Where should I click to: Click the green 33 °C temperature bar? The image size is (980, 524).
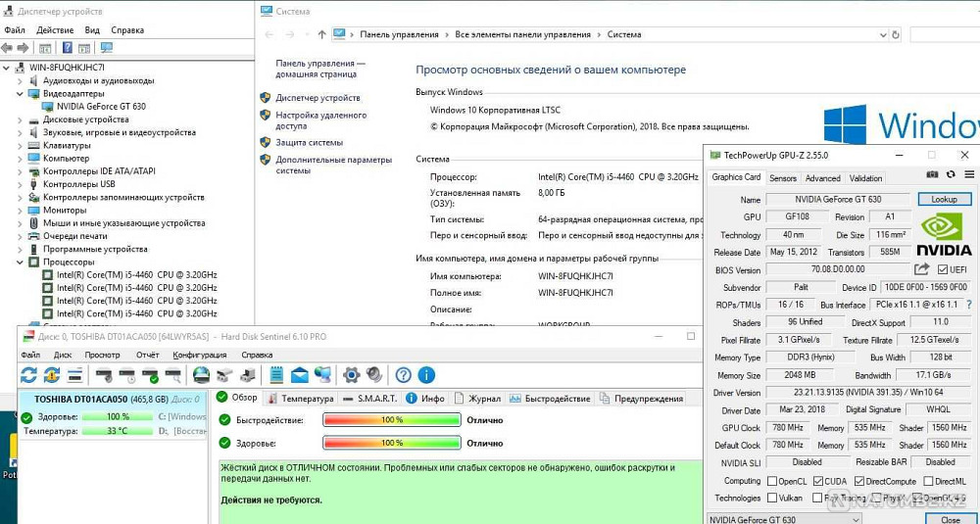coord(118,431)
